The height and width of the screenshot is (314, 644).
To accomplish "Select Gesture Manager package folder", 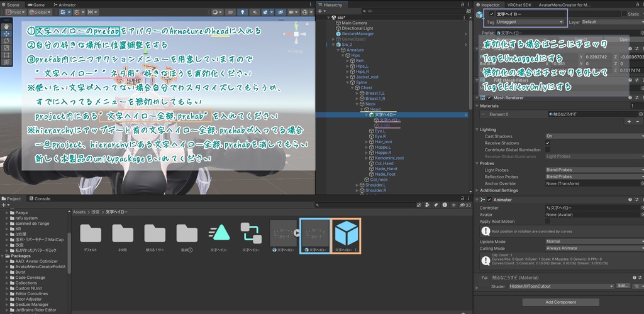I will tap(31, 305).
